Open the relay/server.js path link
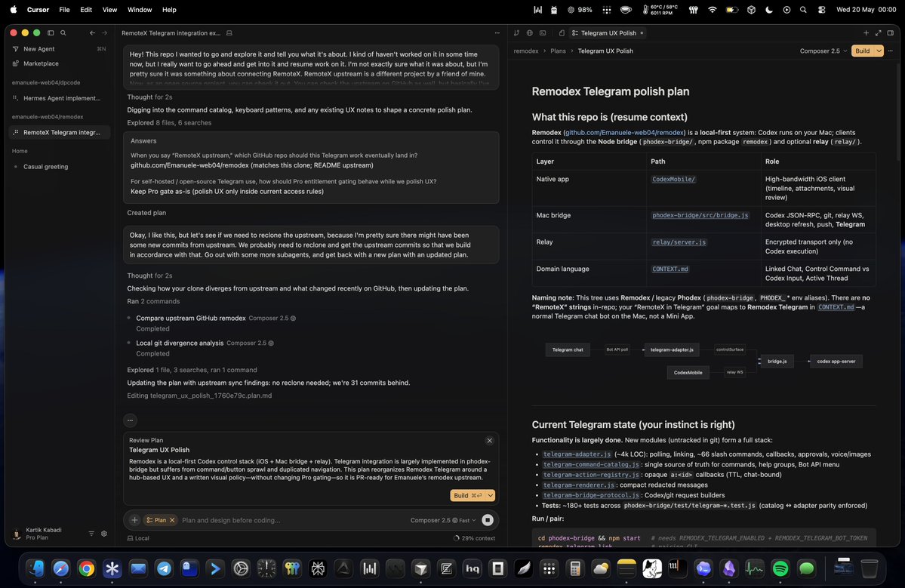The image size is (905, 588). tap(679, 242)
